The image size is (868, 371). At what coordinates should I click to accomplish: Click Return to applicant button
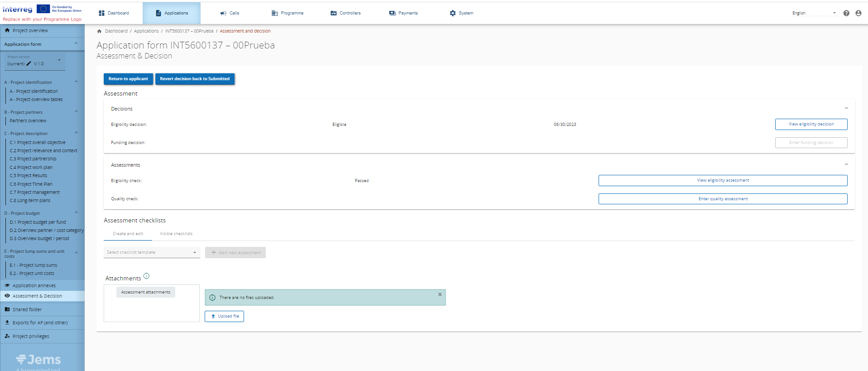[x=128, y=79]
